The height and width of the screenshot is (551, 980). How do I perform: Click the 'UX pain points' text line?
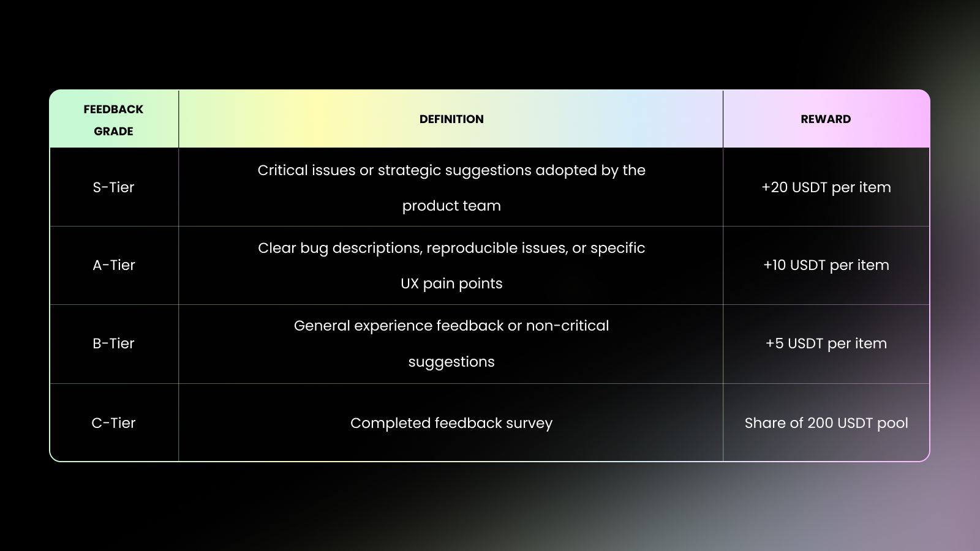(451, 283)
